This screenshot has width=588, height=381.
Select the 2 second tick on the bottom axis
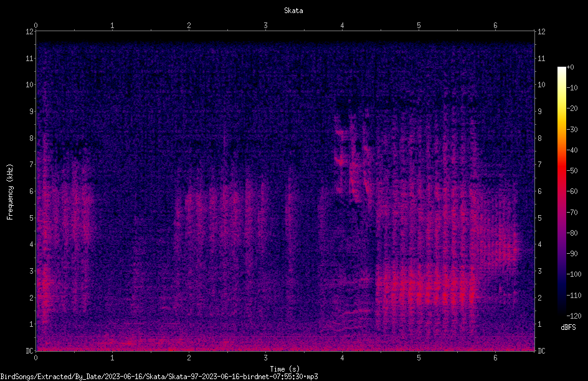click(x=189, y=358)
